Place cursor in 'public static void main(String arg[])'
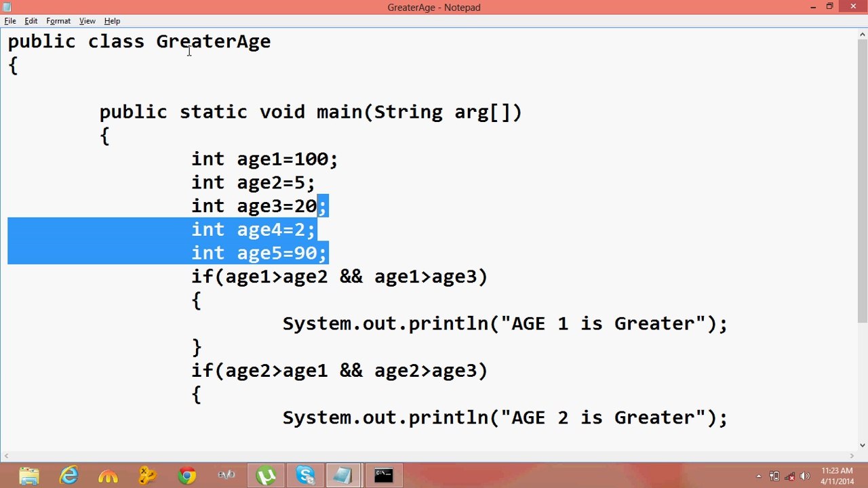 pyautogui.click(x=311, y=112)
